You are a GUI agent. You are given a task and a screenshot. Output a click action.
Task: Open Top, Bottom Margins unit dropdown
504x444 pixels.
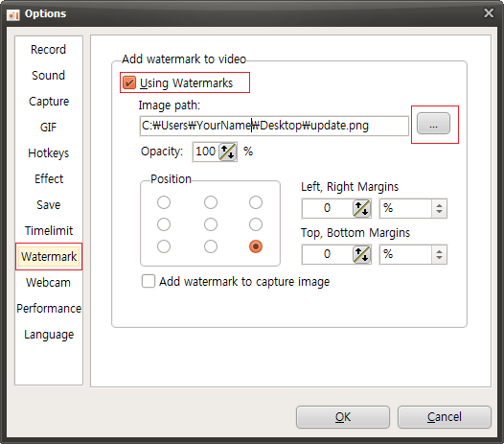(x=413, y=254)
